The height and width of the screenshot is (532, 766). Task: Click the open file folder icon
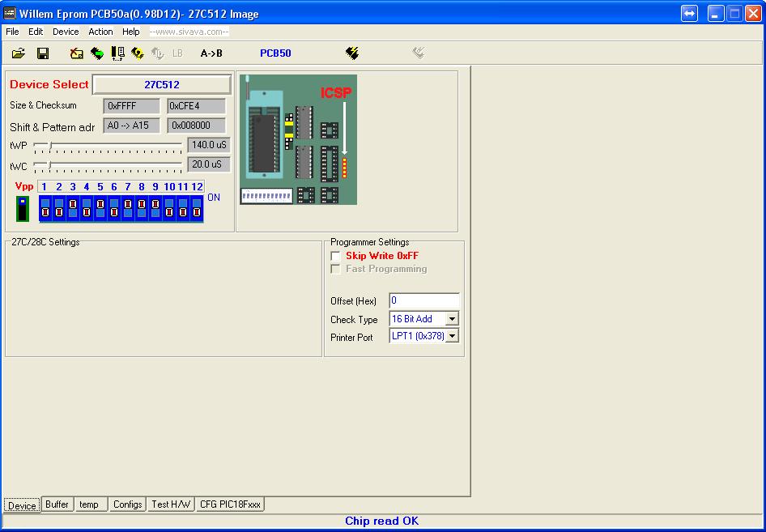(x=19, y=53)
